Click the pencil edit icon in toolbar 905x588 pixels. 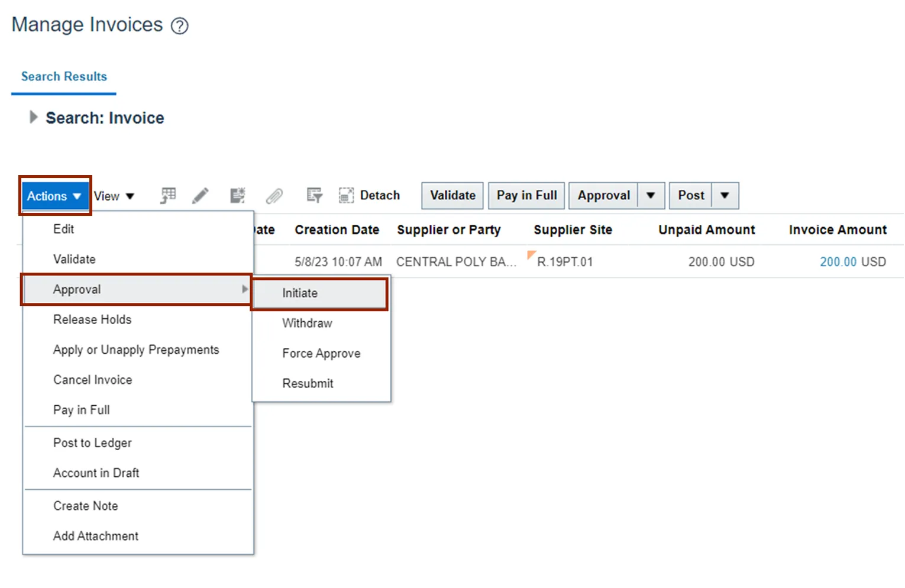point(201,195)
